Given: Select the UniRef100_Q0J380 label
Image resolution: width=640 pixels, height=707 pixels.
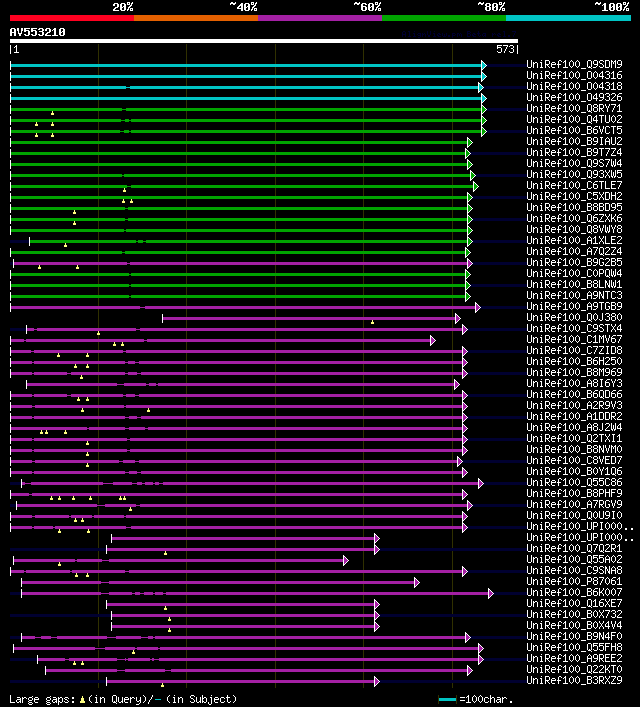Looking at the screenshot, I should [x=574, y=317].
